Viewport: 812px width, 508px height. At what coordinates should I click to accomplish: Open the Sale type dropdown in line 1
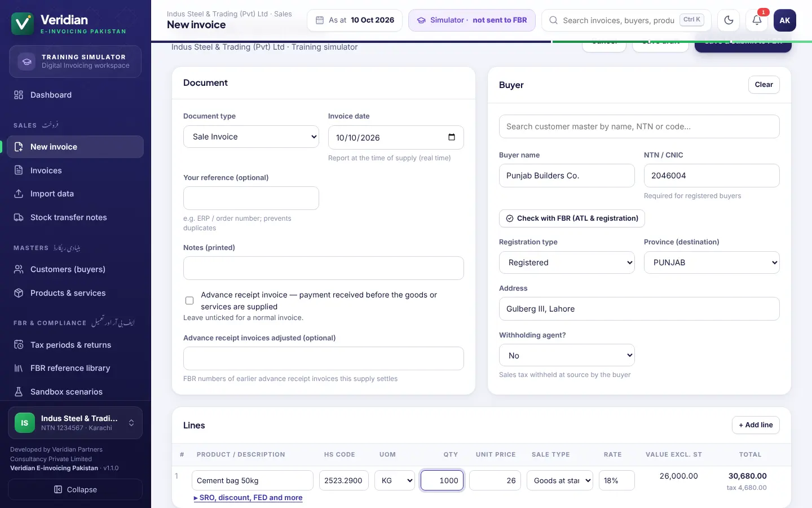pyautogui.click(x=560, y=480)
